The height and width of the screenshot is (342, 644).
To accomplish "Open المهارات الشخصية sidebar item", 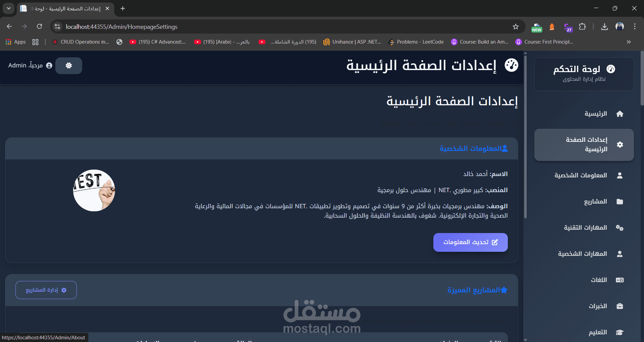I will tap(584, 254).
